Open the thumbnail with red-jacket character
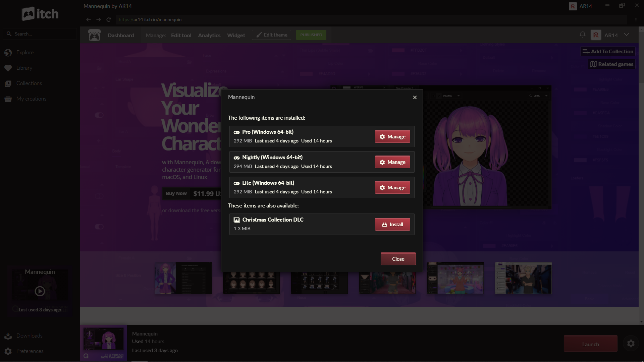This screenshot has width=644, height=362. [x=455, y=278]
